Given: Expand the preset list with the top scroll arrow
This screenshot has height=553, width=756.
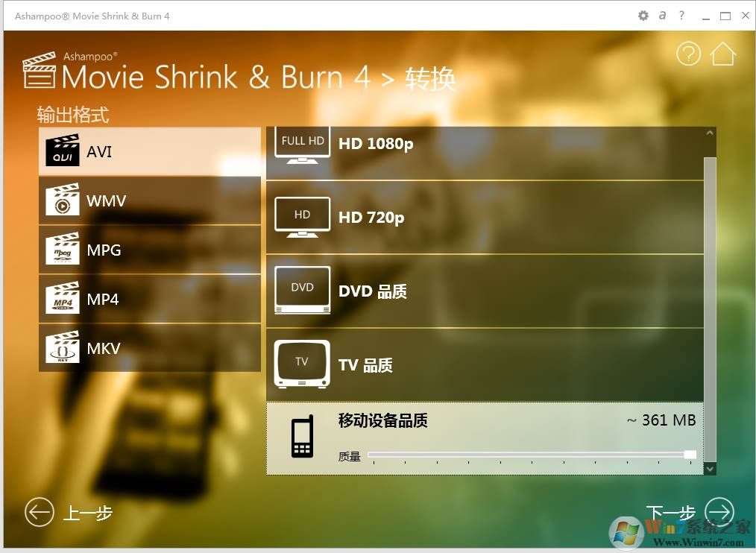Looking at the screenshot, I should click(x=709, y=131).
